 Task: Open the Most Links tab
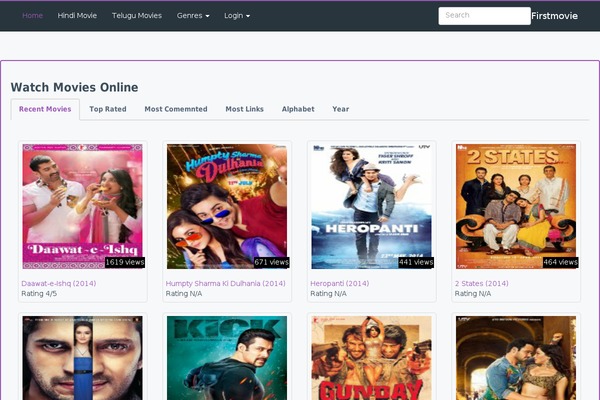(x=245, y=109)
